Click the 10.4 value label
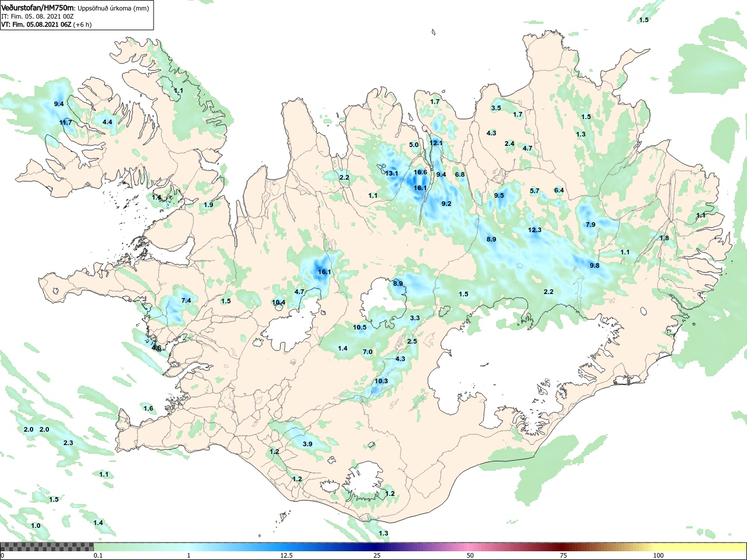 coord(279,302)
